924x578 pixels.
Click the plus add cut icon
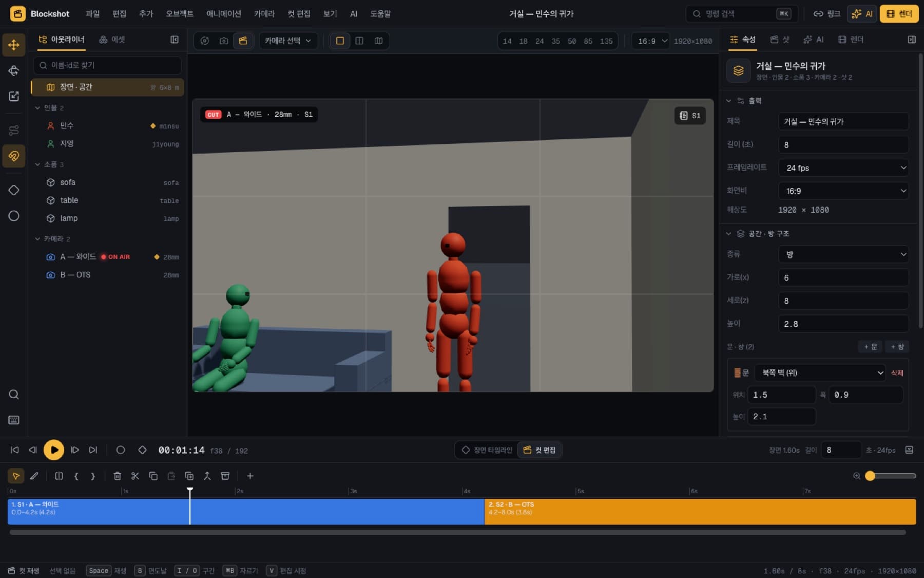pos(250,476)
